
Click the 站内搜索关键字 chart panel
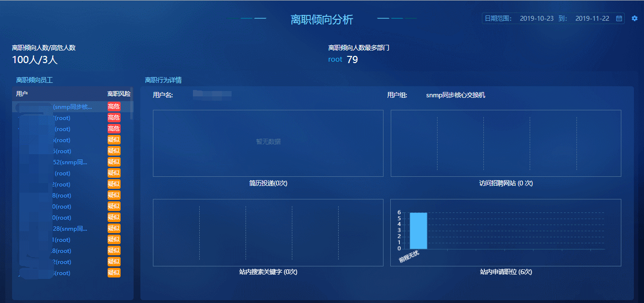pos(268,232)
